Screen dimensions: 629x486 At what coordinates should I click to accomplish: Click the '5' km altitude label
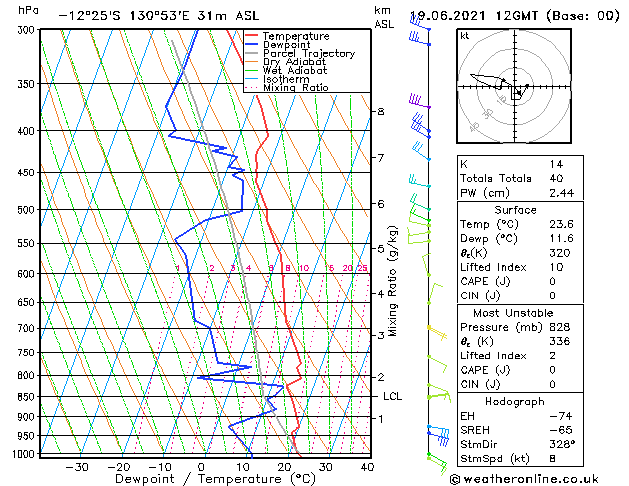(x=381, y=249)
